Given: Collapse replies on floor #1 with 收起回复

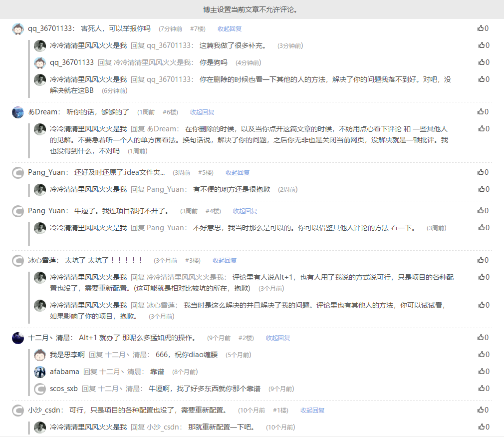Looking at the screenshot, I should tap(312, 411).
